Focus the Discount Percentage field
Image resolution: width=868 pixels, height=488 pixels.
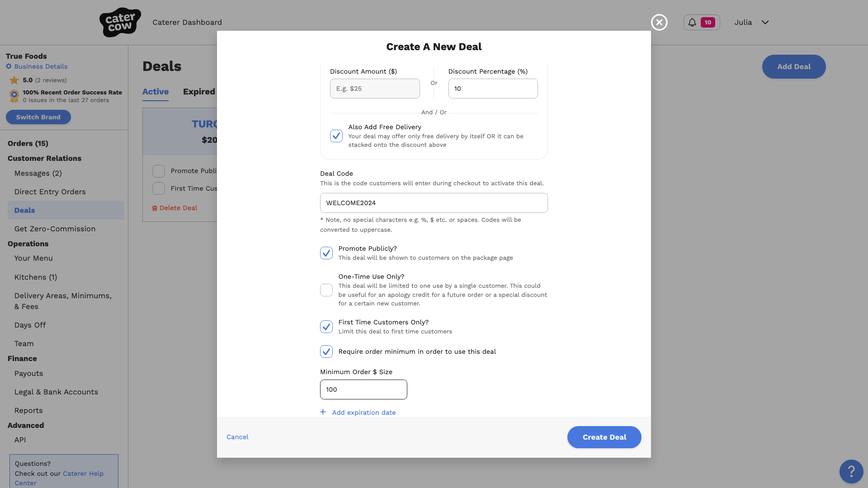pyautogui.click(x=493, y=89)
